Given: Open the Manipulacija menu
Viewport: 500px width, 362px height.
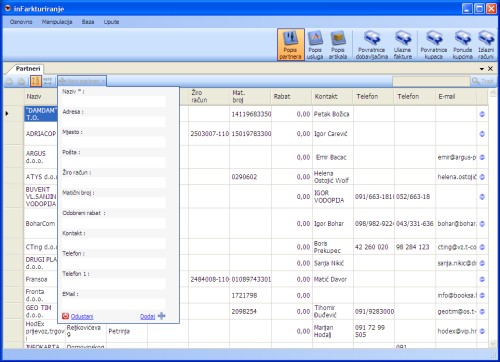Looking at the screenshot, I should point(57,22).
